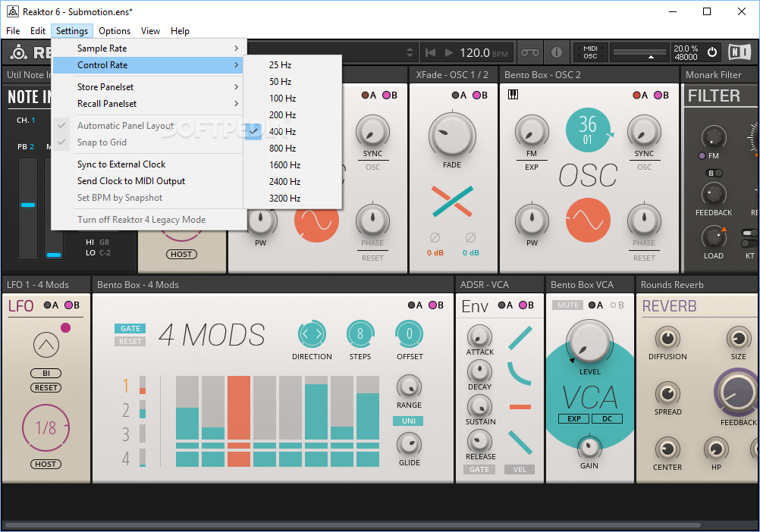Click the Reverb DIFFUSION knob

click(x=667, y=338)
